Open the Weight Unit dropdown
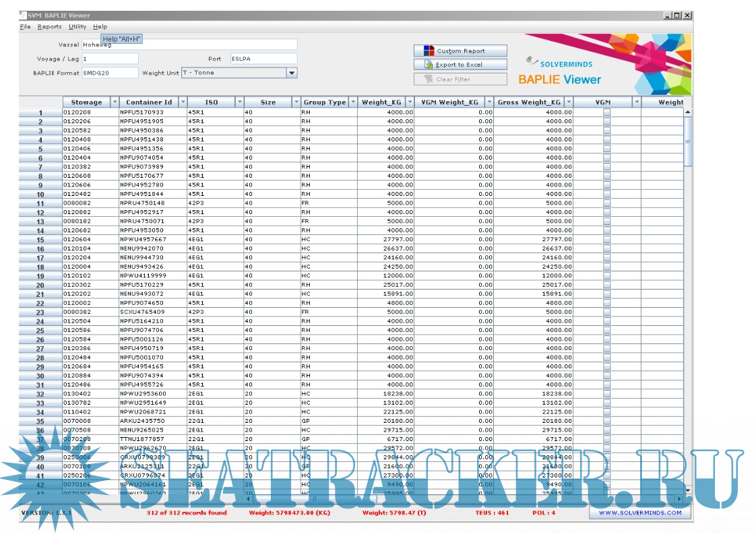 [x=292, y=73]
